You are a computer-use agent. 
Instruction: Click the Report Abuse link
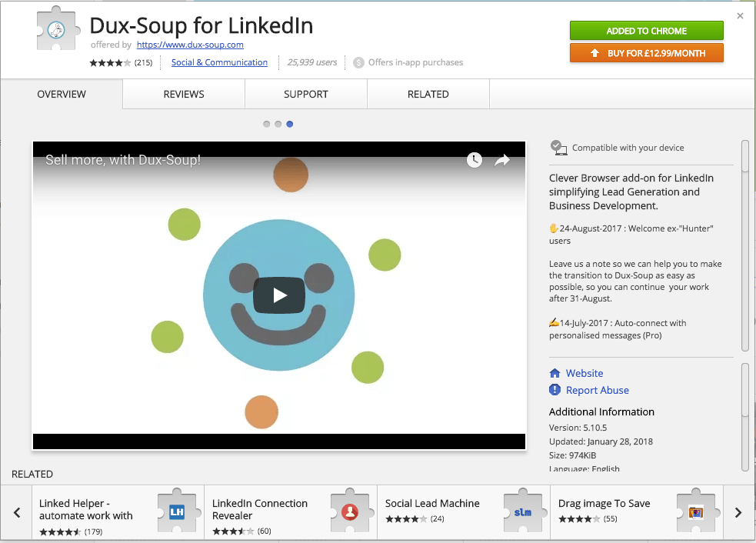pyautogui.click(x=598, y=390)
